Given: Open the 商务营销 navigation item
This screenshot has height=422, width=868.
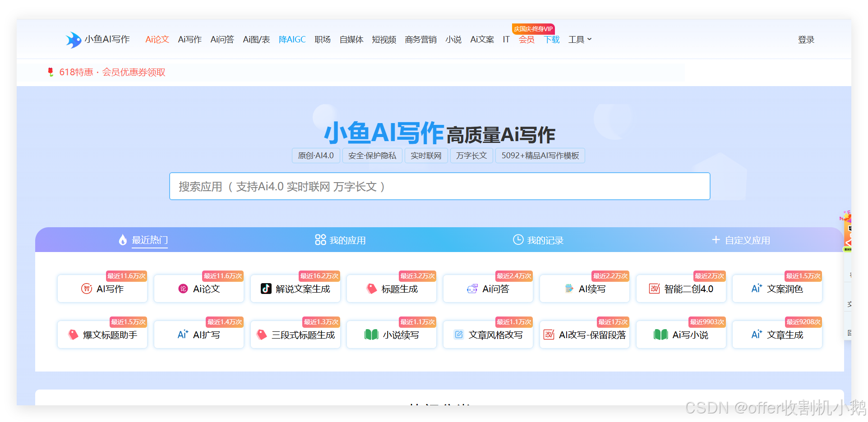Looking at the screenshot, I should click(420, 40).
